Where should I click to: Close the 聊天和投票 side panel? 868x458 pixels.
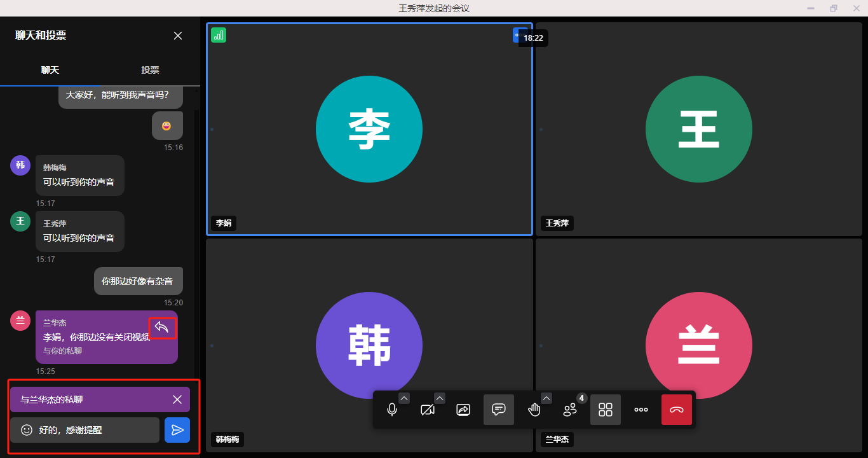tap(178, 36)
